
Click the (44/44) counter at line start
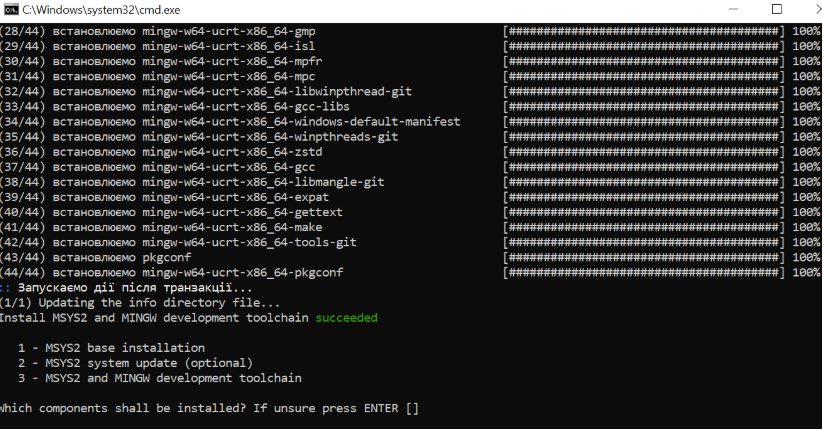[x=21, y=272]
